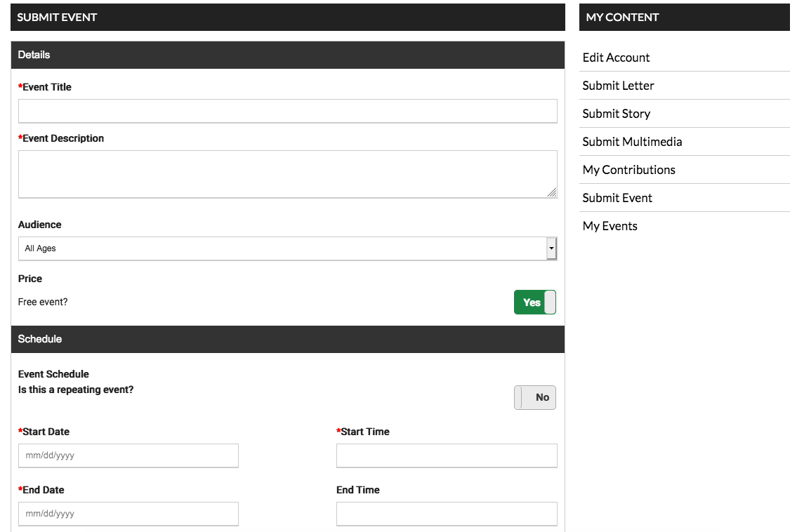Click the Schedule section header
This screenshot has width=797, height=532.
pos(288,339)
